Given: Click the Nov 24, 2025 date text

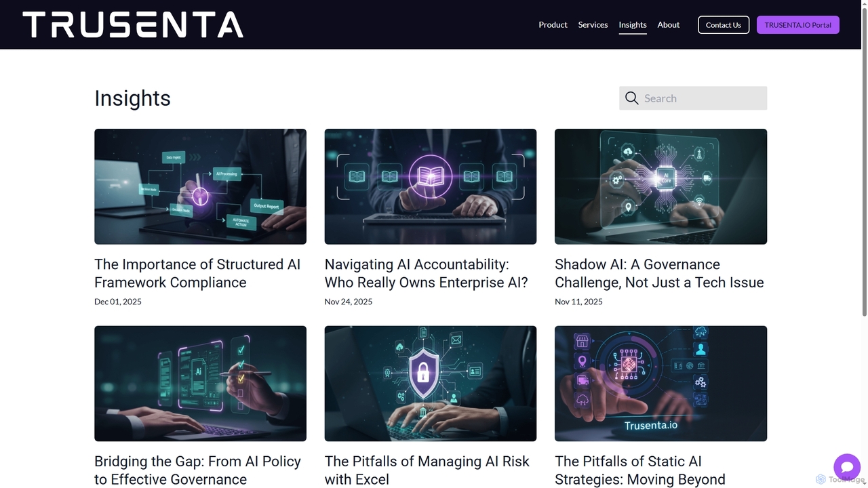Looking at the screenshot, I should pos(349,302).
